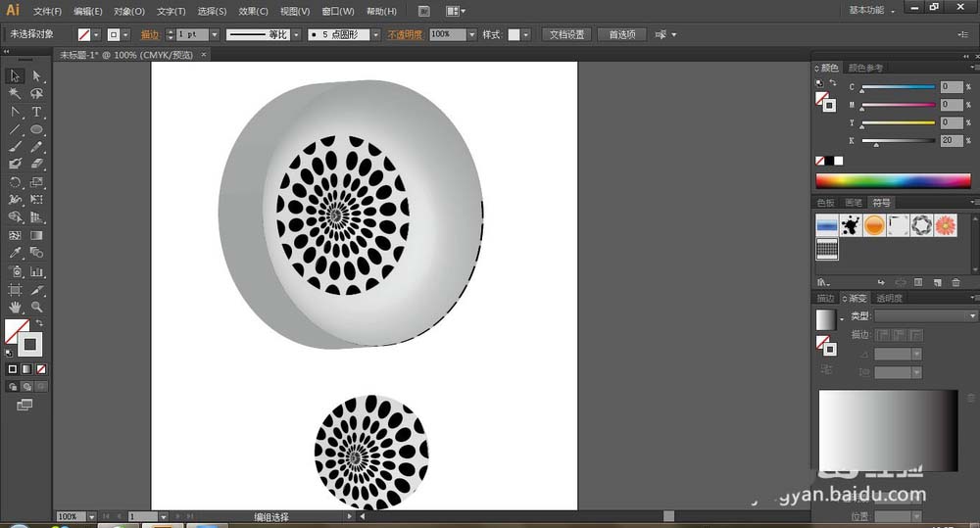The width and height of the screenshot is (980, 528).
Task: Switch to the 色板 panel tab
Action: (825, 203)
